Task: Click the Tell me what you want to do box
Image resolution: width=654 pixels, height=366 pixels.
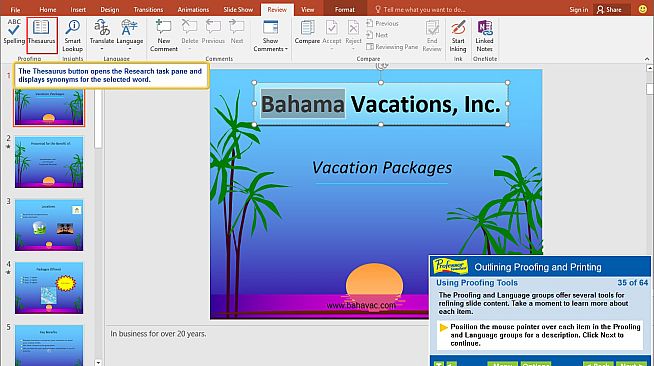Action: point(420,10)
